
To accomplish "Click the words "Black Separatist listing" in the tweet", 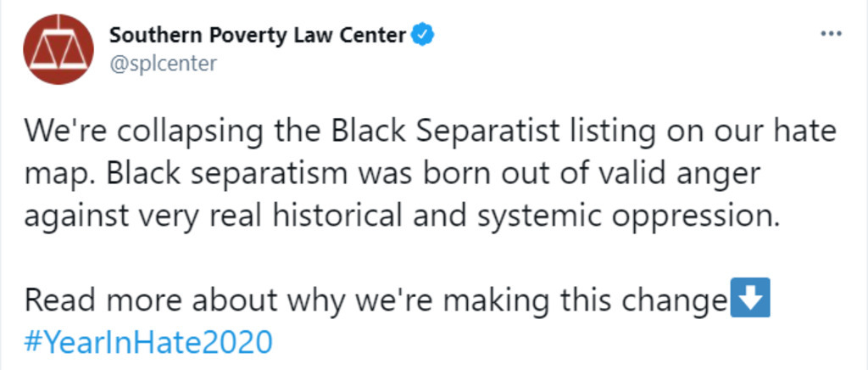I will coord(447,133).
